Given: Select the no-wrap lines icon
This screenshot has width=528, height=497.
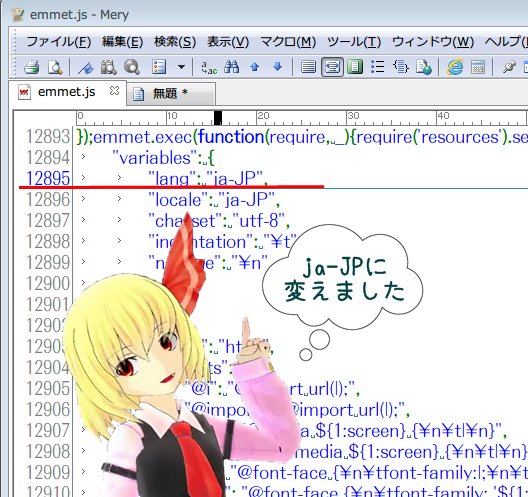Looking at the screenshot, I should point(308,67).
